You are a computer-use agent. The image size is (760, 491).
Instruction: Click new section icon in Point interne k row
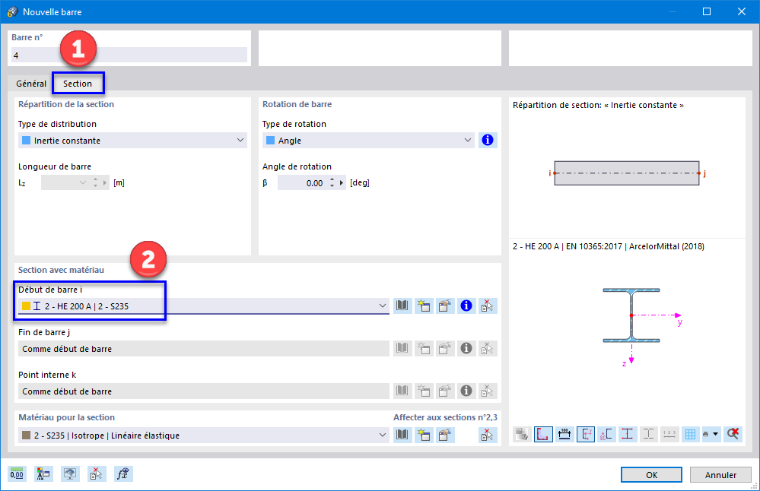[424, 391]
